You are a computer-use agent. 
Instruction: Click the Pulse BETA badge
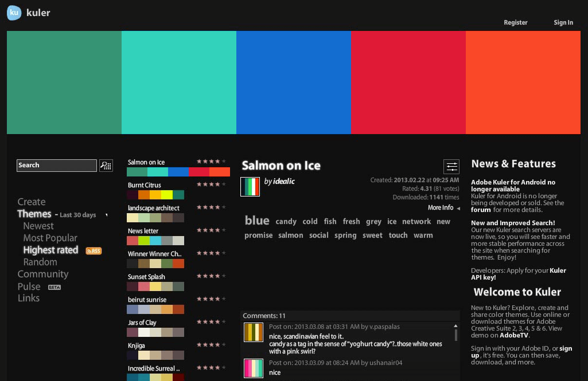[x=54, y=288]
